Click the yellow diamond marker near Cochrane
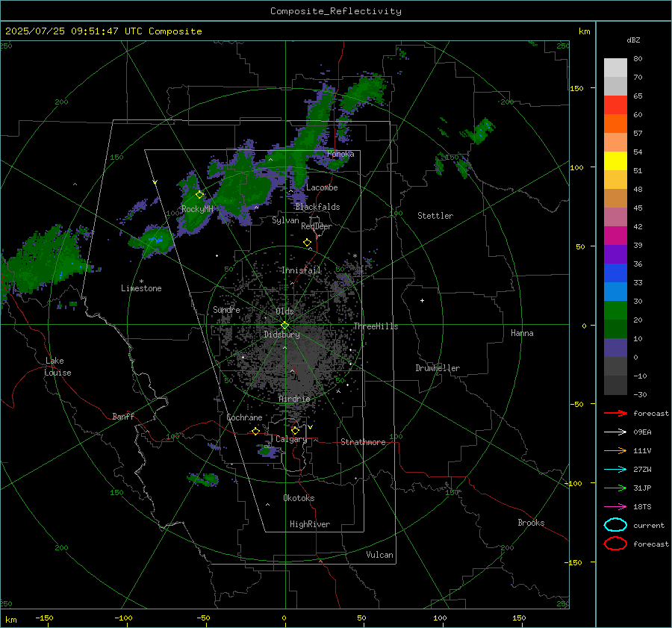 click(256, 431)
